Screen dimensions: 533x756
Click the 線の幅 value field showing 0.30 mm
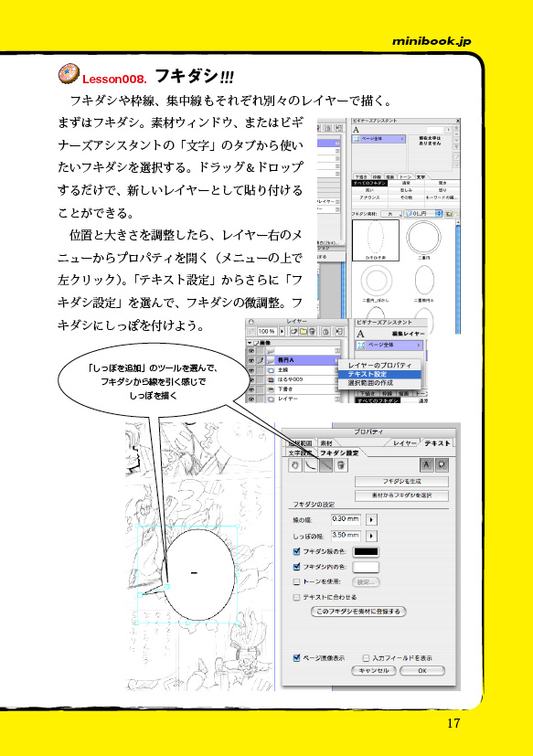[346, 519]
